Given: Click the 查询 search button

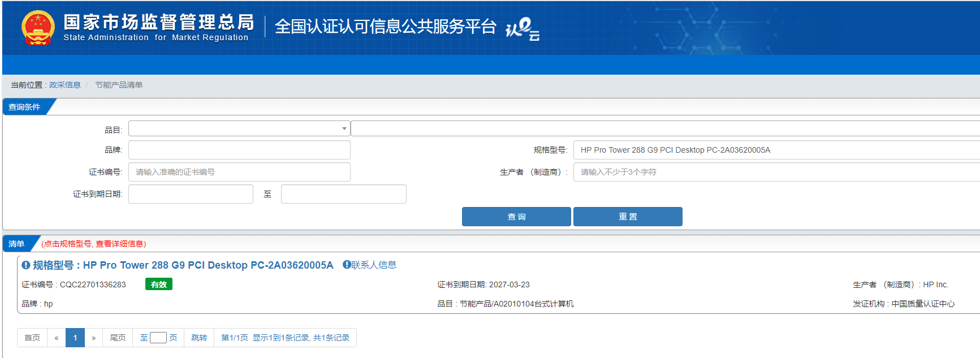Looking at the screenshot, I should [516, 217].
